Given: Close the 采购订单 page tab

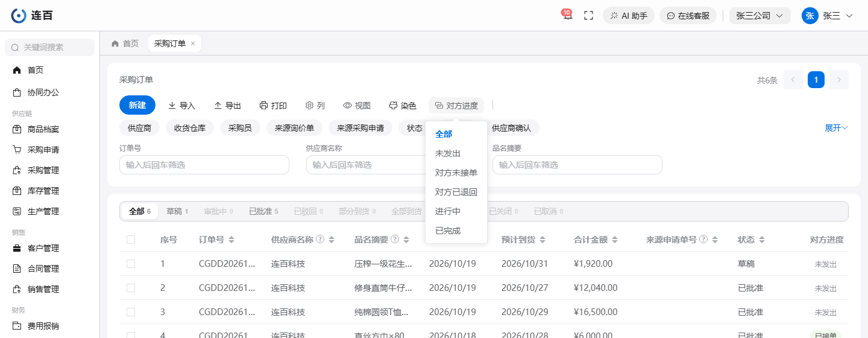Looking at the screenshot, I should click(x=193, y=43).
